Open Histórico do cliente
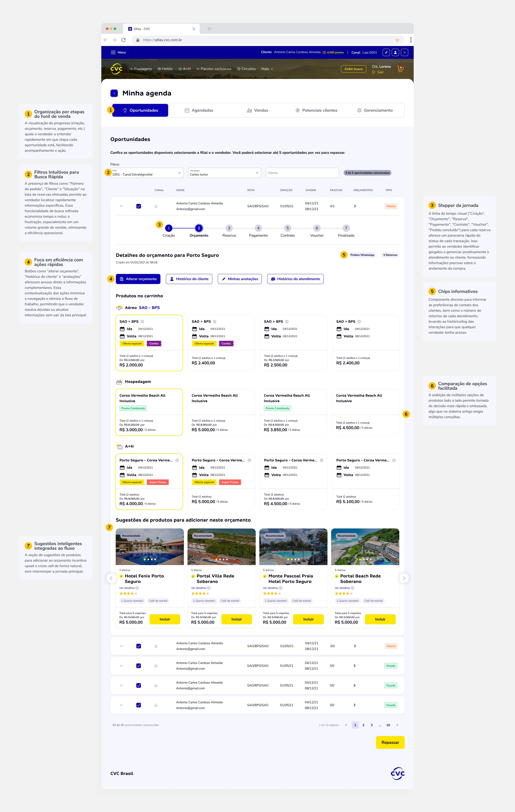The height and width of the screenshot is (812, 515). pyautogui.click(x=189, y=279)
